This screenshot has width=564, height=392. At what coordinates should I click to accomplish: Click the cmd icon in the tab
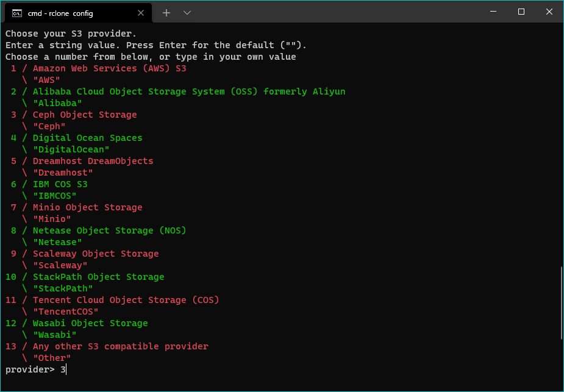pyautogui.click(x=16, y=13)
